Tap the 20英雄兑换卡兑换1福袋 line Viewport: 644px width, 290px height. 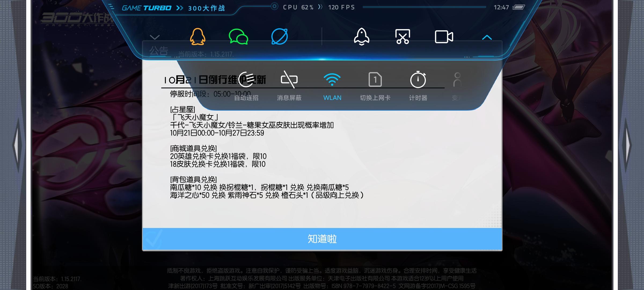(218, 156)
